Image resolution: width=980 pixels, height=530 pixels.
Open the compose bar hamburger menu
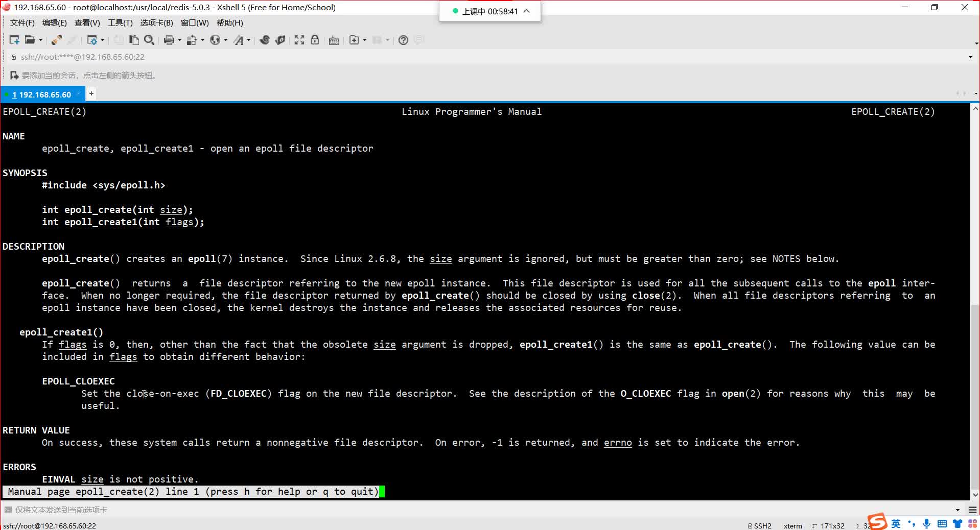point(972,510)
